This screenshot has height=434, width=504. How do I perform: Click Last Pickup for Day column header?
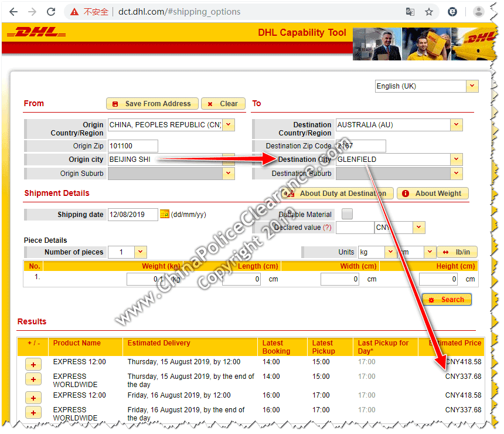click(x=386, y=347)
